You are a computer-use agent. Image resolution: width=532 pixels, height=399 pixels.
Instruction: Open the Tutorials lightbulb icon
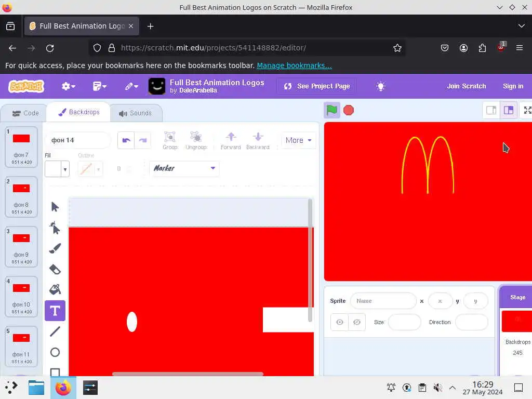pyautogui.click(x=381, y=86)
